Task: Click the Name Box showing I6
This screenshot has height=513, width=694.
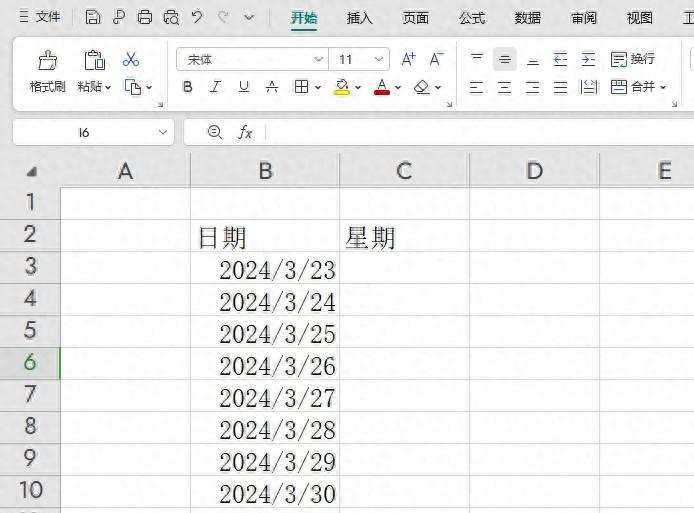Action: 84,132
